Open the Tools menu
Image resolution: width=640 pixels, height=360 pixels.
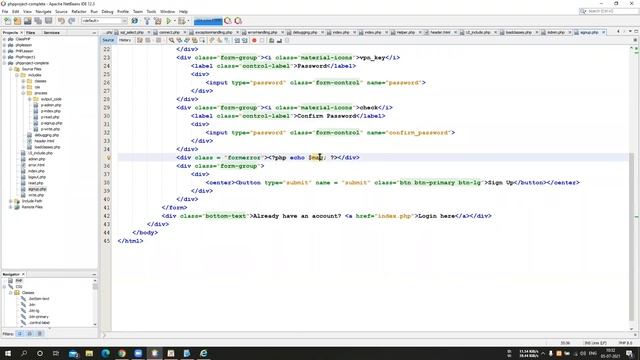pos(151,11)
